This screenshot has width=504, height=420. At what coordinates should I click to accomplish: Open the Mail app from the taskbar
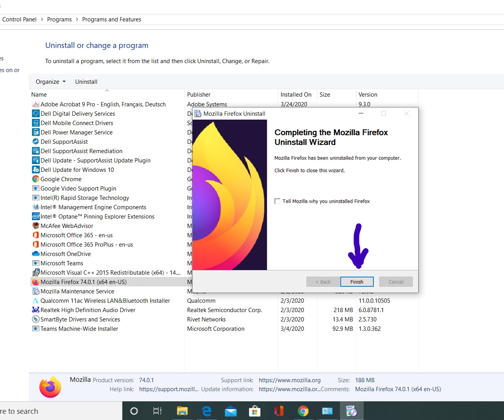pos(231,411)
